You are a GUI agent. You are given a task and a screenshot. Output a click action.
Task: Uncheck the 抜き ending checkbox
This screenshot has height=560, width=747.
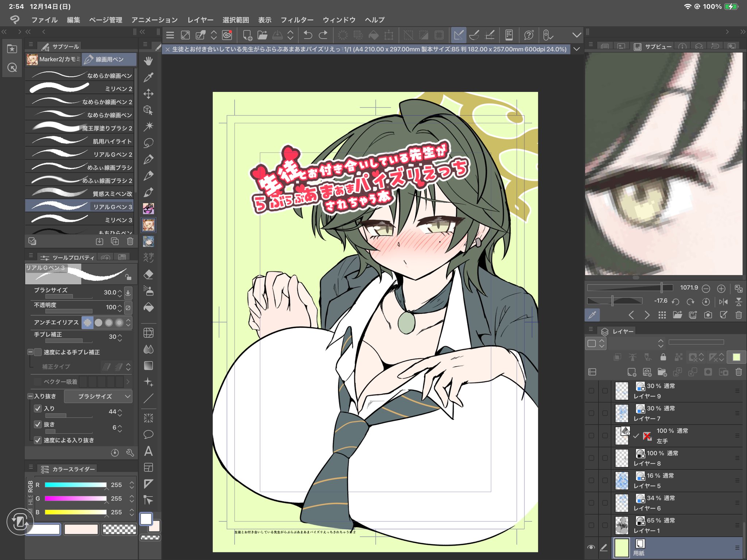(x=38, y=424)
